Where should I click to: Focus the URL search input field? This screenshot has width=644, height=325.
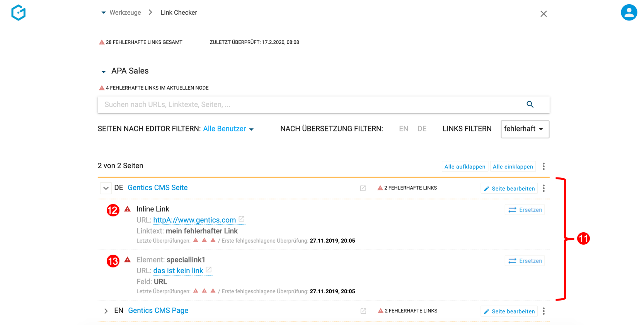[x=324, y=105]
